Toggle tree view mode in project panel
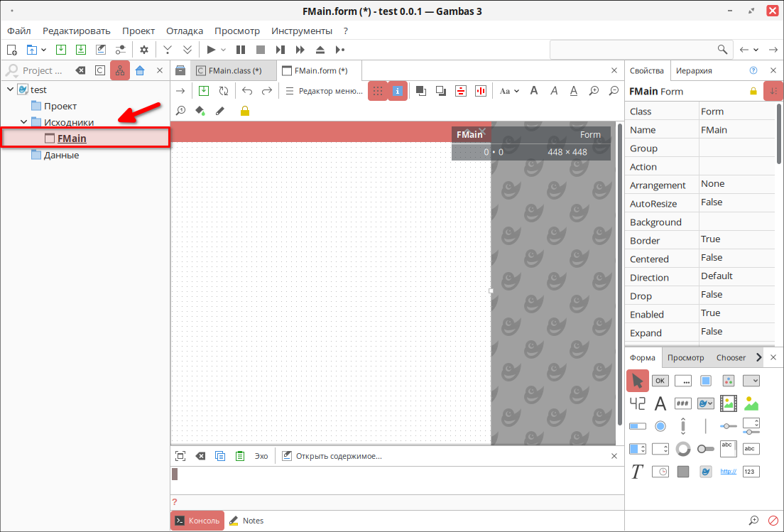 tap(120, 70)
